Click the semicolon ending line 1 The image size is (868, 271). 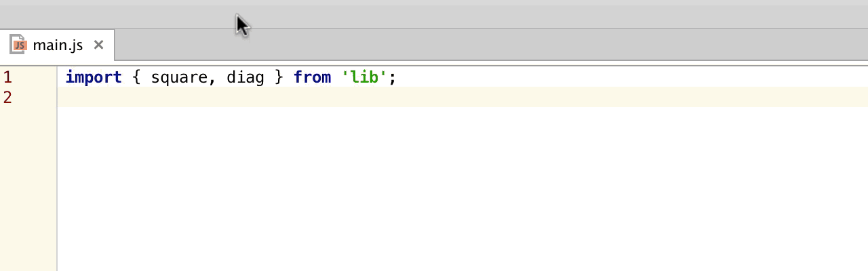tap(393, 77)
